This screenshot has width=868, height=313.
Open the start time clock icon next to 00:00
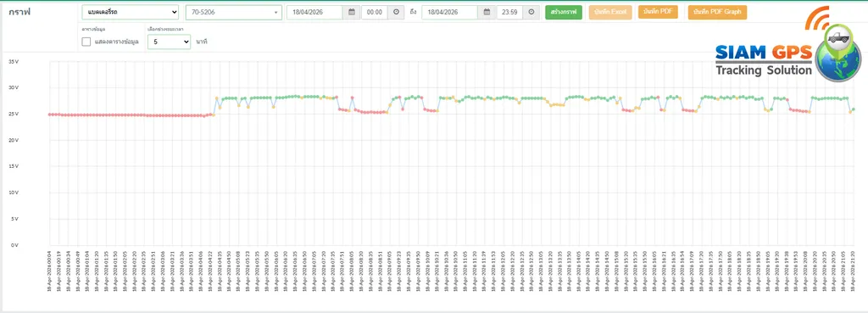(396, 12)
